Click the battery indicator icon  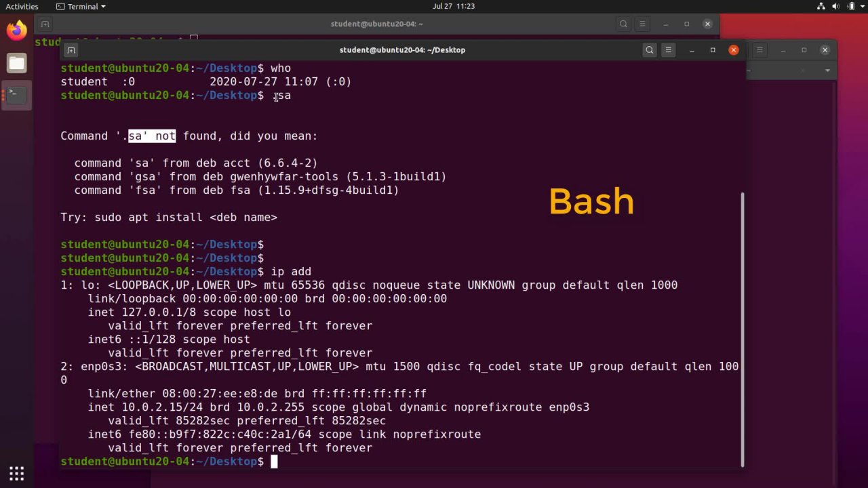tap(852, 6)
